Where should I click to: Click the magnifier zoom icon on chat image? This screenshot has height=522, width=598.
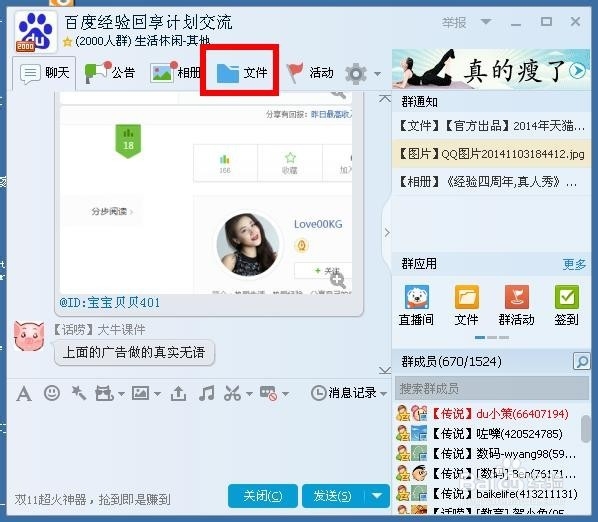[x=338, y=281]
